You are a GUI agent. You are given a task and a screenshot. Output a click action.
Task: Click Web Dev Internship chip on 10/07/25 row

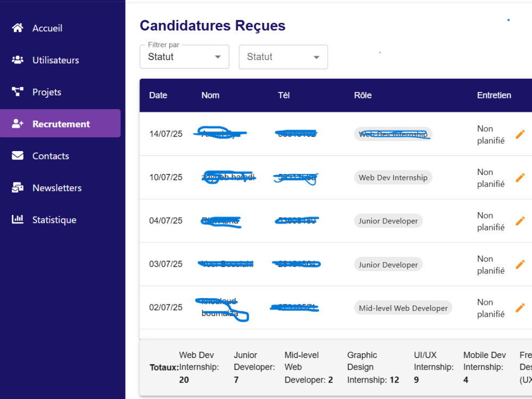(393, 178)
